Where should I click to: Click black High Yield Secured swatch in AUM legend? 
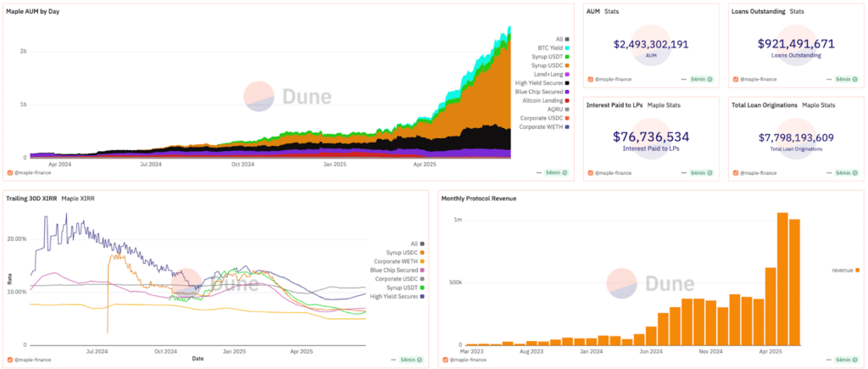click(x=567, y=83)
